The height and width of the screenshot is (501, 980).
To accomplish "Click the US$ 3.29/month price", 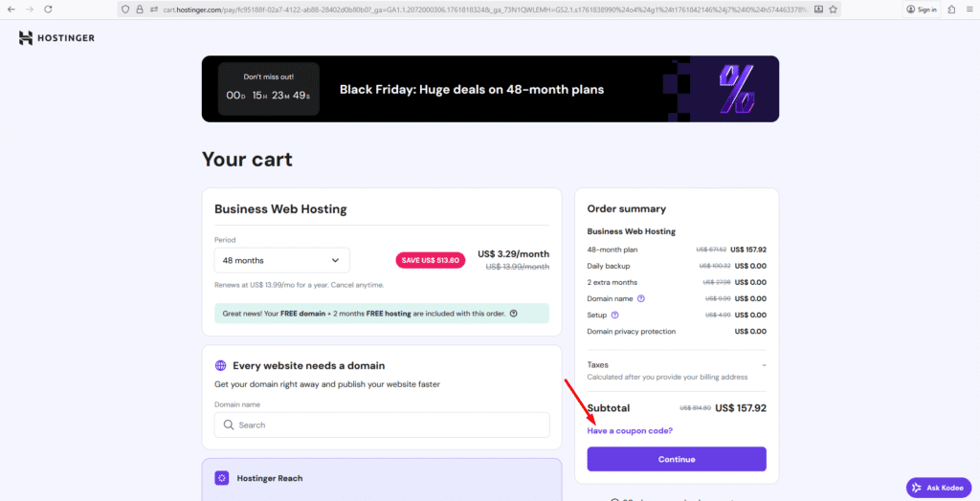I will 514,254.
